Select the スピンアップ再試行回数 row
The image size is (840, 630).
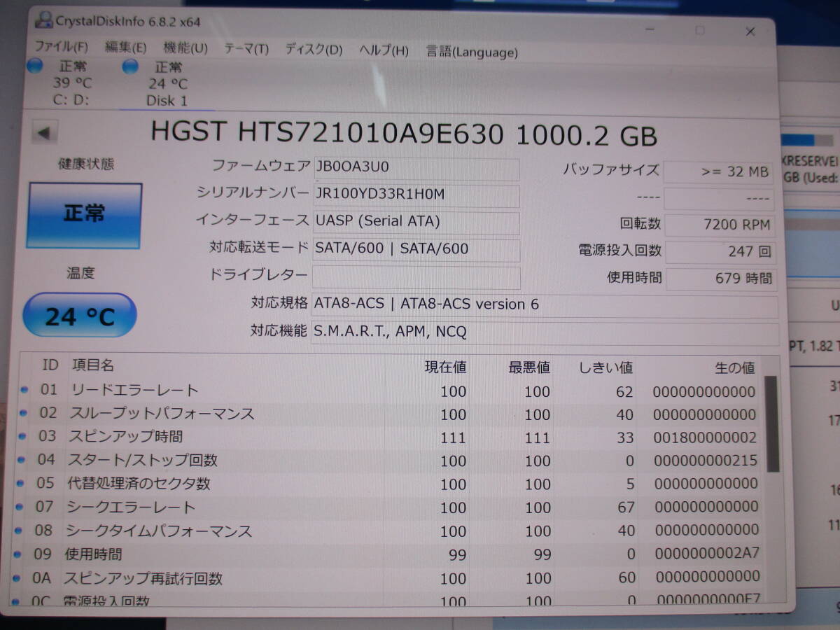(388, 577)
